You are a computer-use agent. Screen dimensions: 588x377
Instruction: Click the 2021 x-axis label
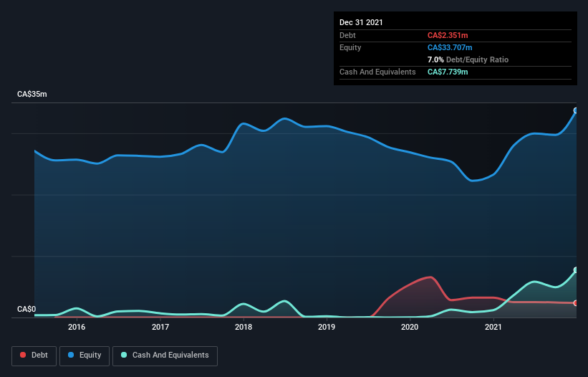click(x=493, y=327)
